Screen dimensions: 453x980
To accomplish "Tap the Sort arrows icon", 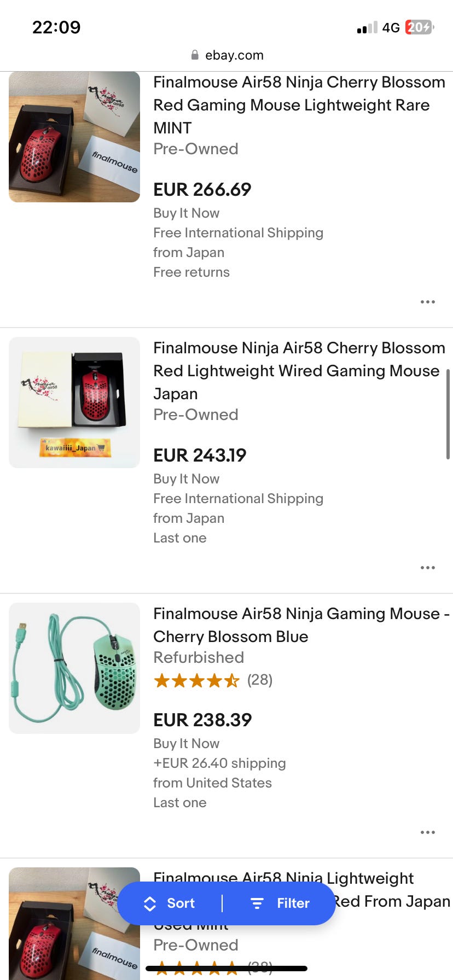I will 150,903.
